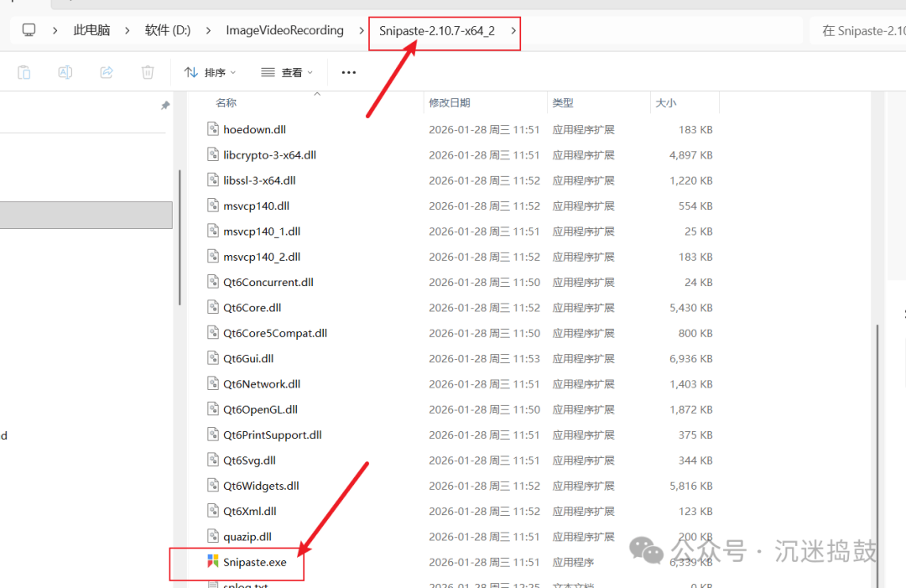
Task: Open the 排序 sort dropdown
Action: 210,73
